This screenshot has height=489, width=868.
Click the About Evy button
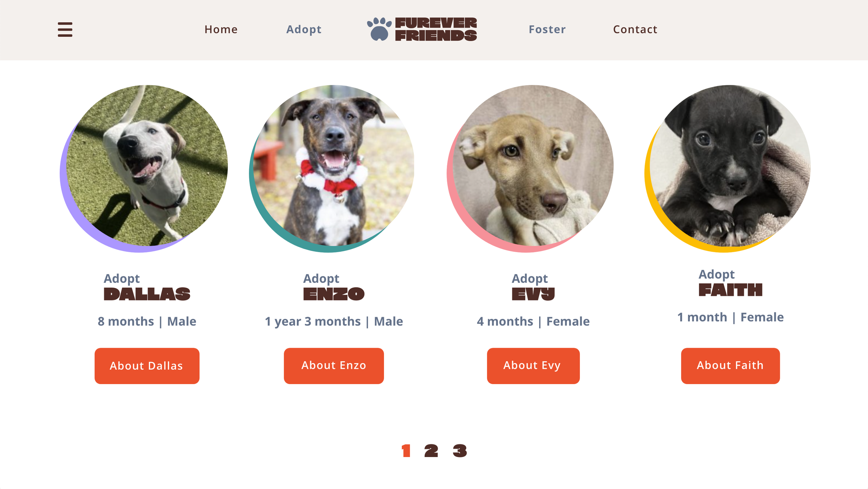(x=533, y=366)
